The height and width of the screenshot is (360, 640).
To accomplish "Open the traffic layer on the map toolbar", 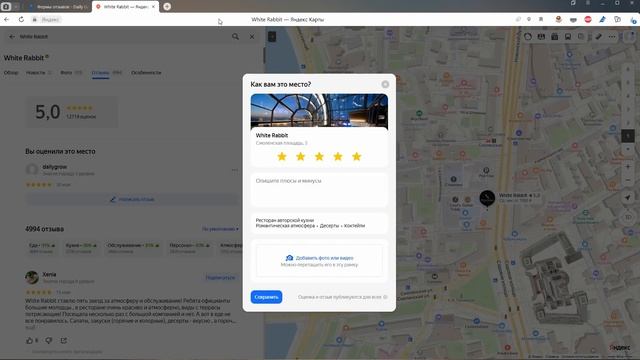I will tap(528, 37).
